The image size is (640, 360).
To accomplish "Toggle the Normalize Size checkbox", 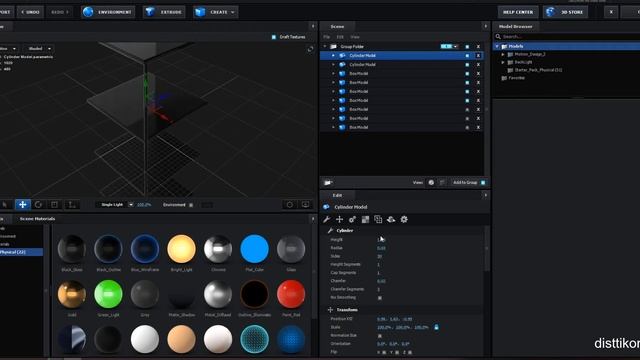I will [x=380, y=336].
